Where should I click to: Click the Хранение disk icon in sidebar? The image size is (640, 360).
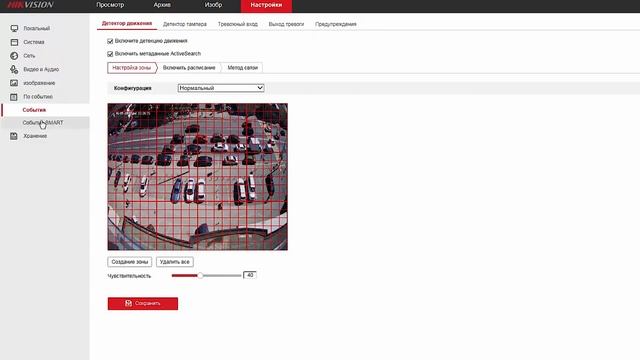[x=14, y=136]
